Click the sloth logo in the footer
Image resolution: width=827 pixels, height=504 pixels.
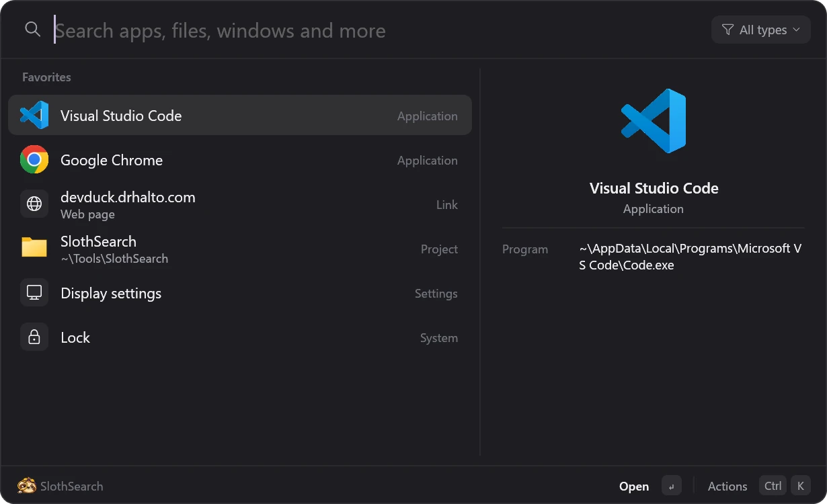pos(27,485)
